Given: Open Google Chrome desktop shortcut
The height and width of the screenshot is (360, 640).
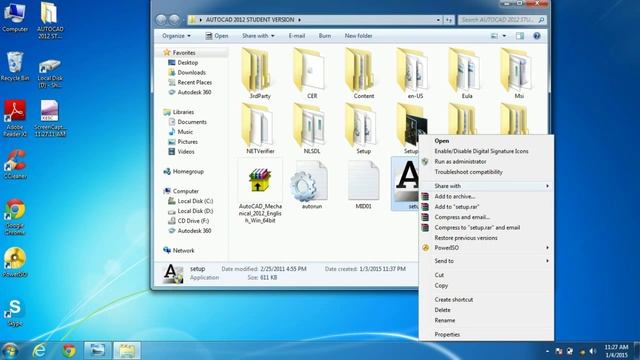Looking at the screenshot, I should [x=15, y=217].
